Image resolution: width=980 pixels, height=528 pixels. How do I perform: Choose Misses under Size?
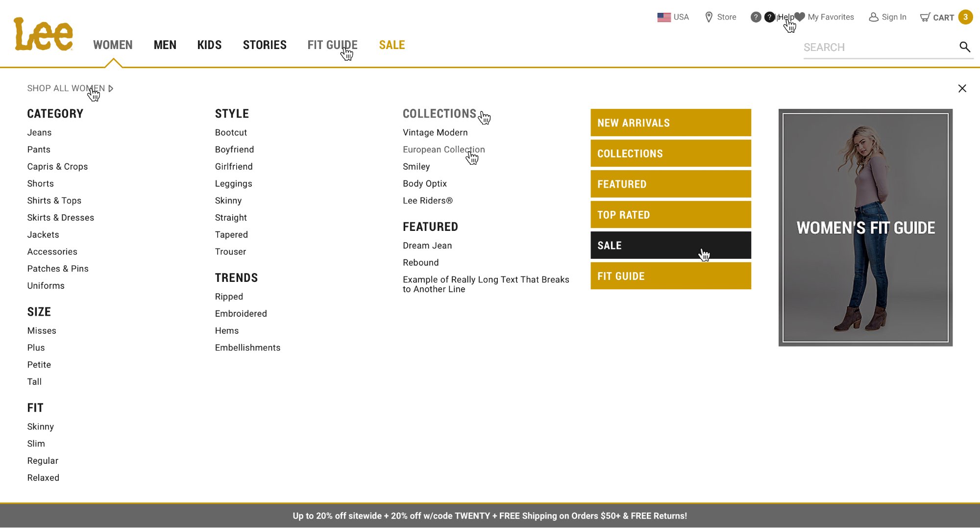click(x=42, y=331)
